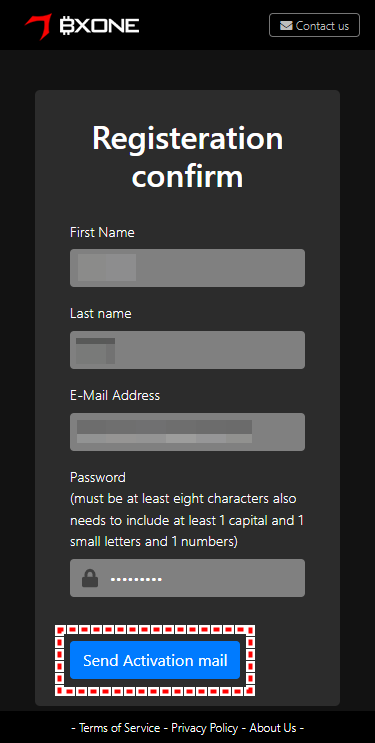Focus the Password input field
Image resolution: width=375 pixels, height=743 pixels.
(x=187, y=578)
